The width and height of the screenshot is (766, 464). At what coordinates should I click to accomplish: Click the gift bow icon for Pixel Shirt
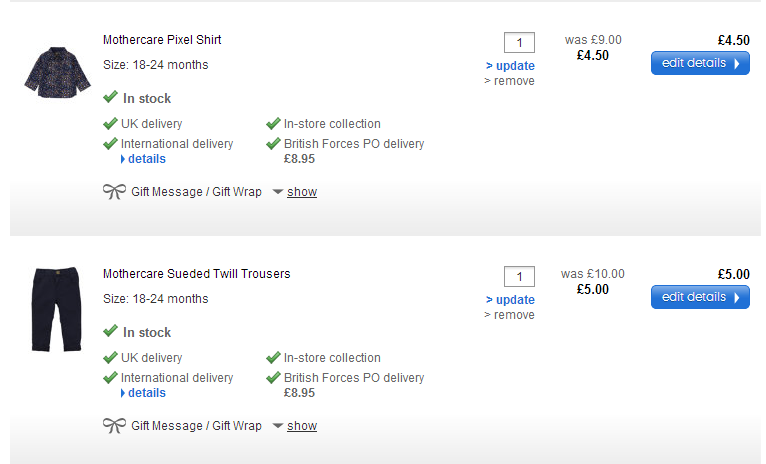point(114,191)
